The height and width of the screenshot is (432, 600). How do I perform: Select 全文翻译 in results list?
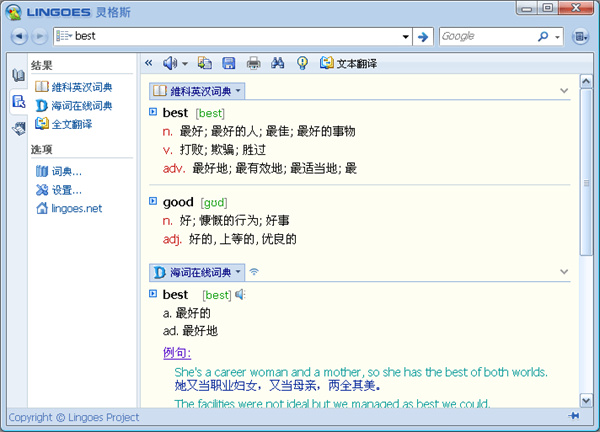[x=70, y=124]
